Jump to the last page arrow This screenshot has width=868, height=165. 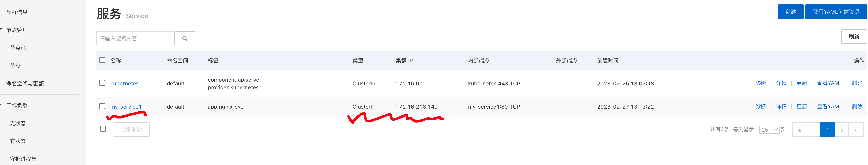click(856, 130)
